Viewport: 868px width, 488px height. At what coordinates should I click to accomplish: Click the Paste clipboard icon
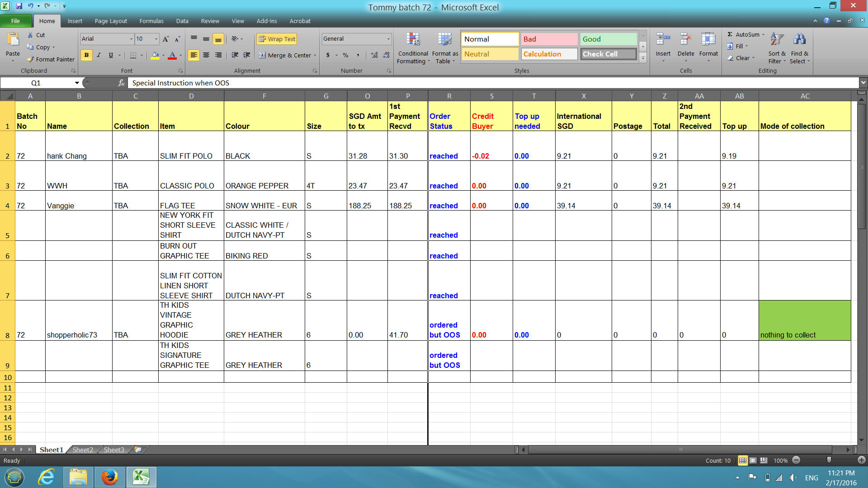tap(13, 40)
